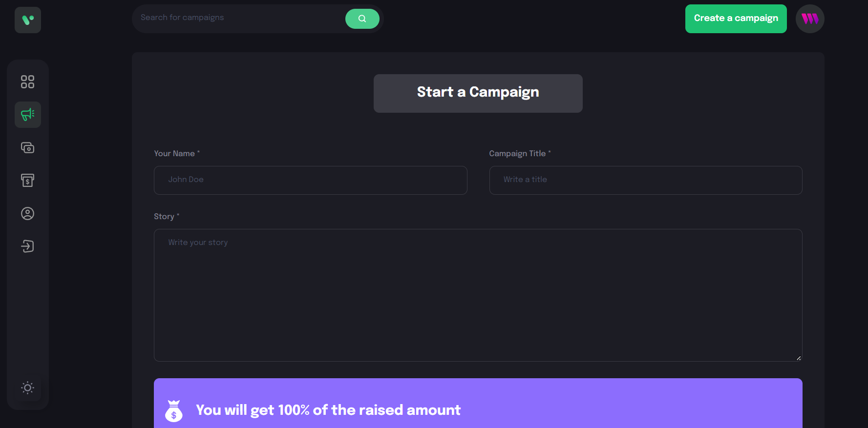Open the profile avatar in the header

(x=810, y=19)
